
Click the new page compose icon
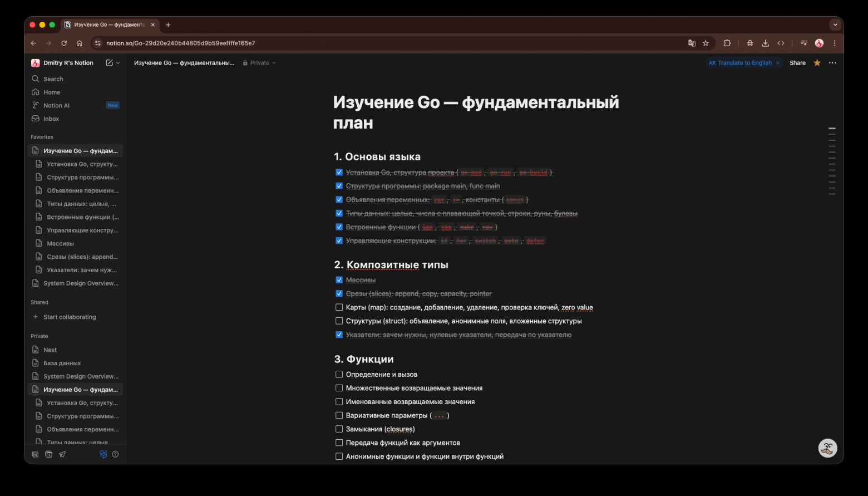(109, 62)
